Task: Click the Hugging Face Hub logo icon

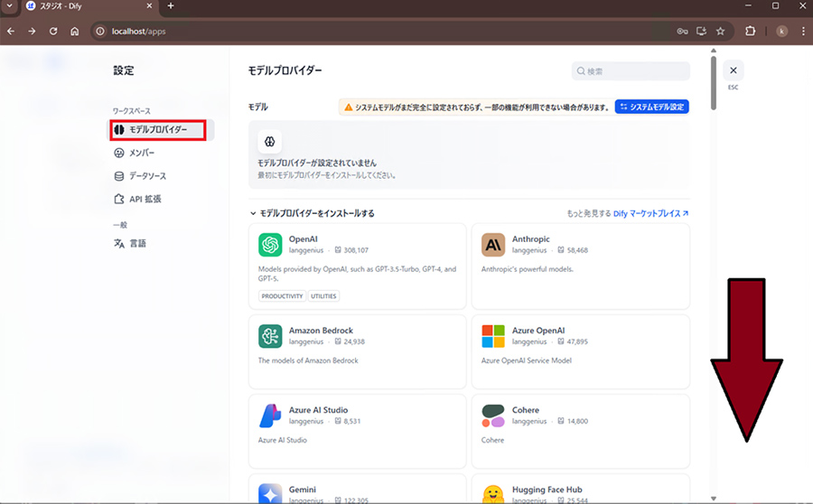Action: tap(493, 494)
